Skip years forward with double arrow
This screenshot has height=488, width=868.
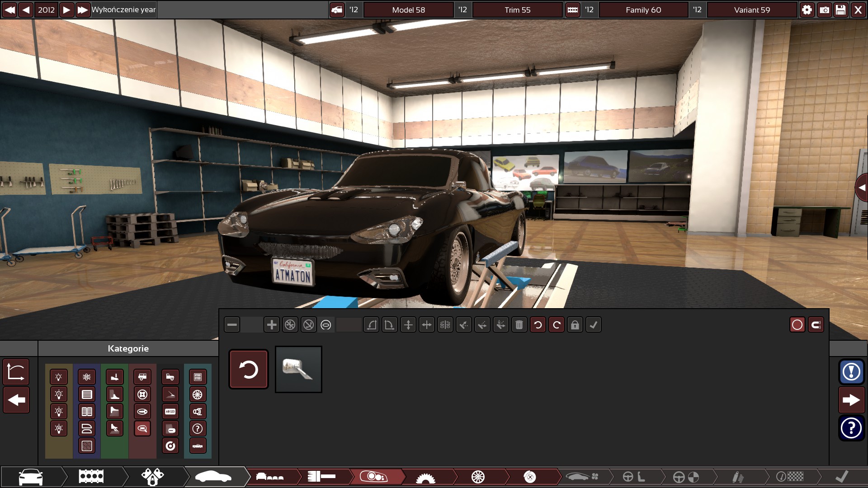[x=83, y=9]
